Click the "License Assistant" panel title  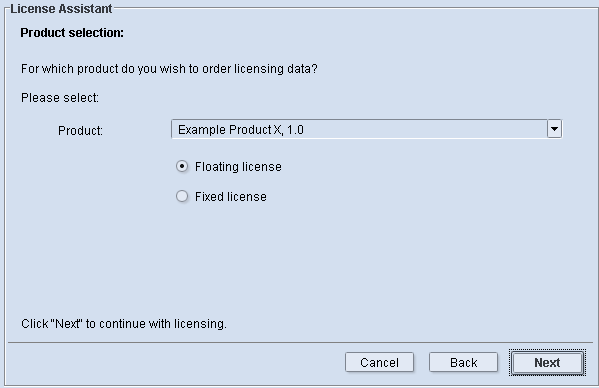pos(61,8)
